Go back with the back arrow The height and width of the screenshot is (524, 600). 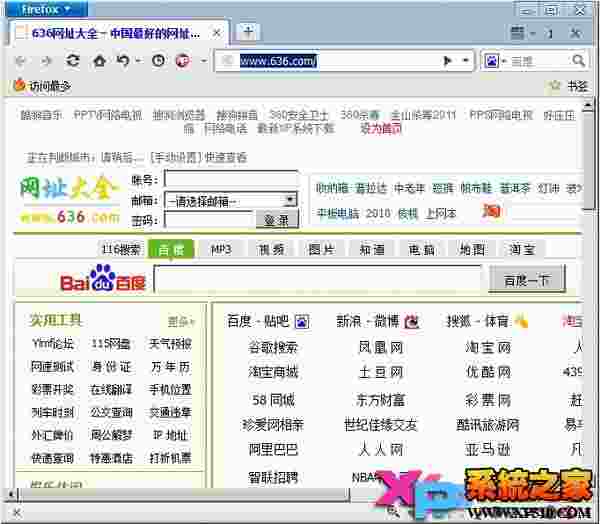[x=21, y=60]
